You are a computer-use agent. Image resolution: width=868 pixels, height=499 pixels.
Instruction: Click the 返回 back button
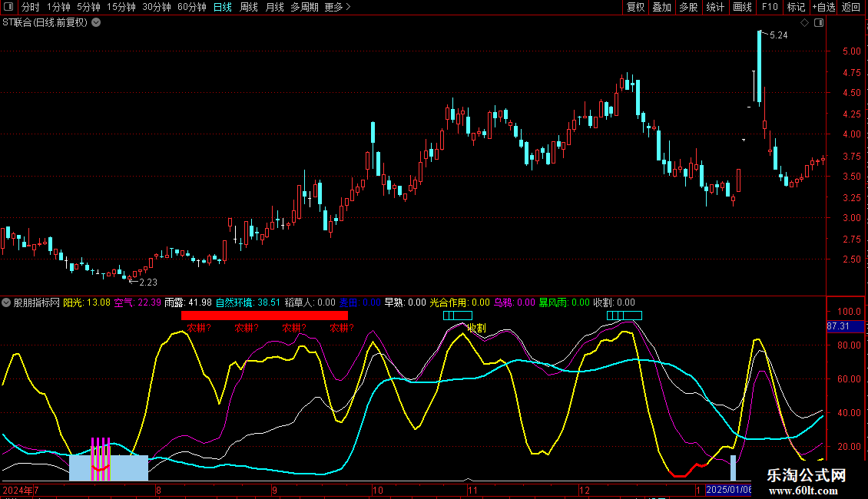(x=851, y=7)
